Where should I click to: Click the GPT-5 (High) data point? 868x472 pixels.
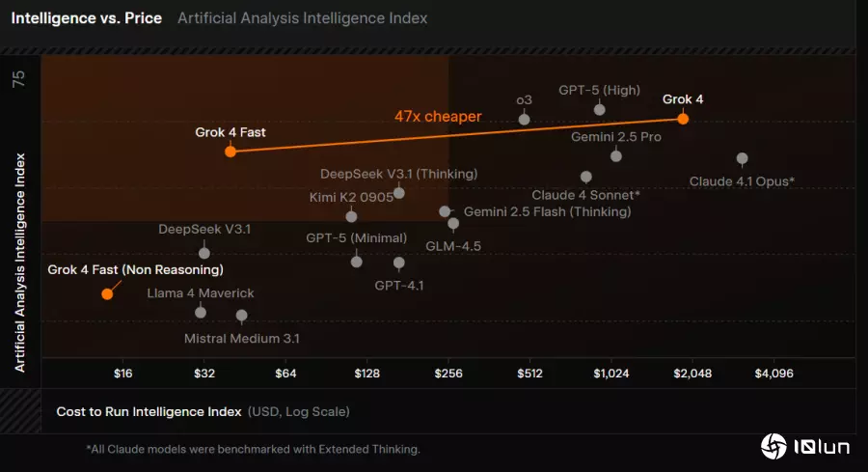tap(599, 109)
